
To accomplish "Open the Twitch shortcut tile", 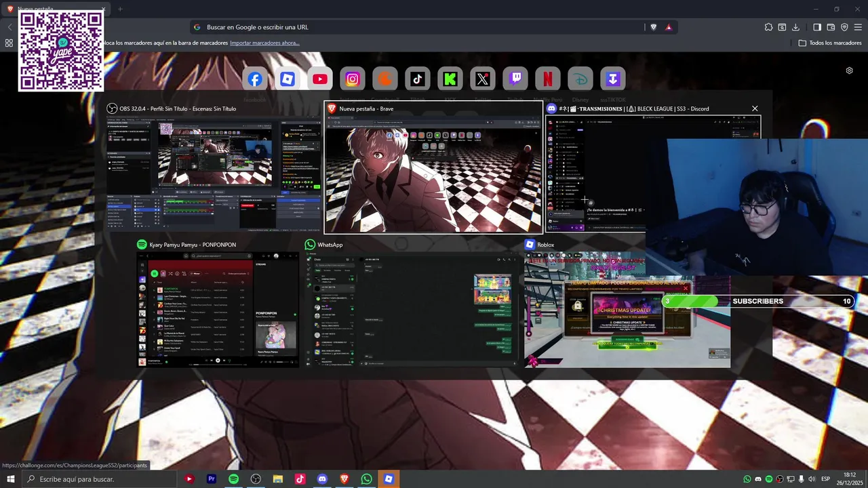I will [515, 79].
